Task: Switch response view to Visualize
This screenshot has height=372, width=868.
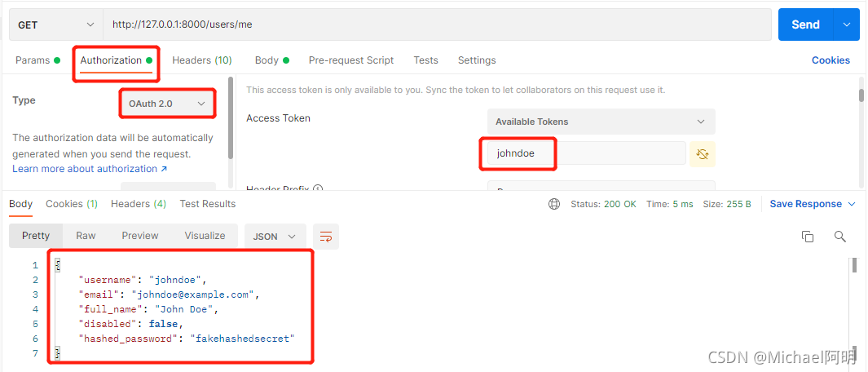Action: (205, 236)
